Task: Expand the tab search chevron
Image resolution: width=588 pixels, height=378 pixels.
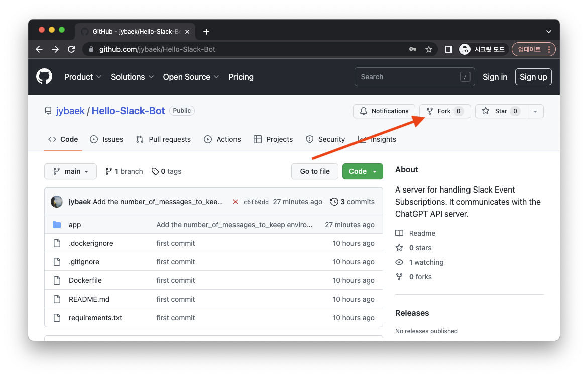Action: tap(549, 32)
